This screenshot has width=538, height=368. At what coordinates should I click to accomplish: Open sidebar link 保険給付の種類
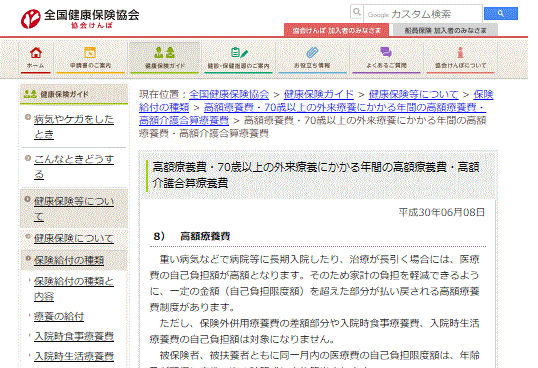point(69,260)
